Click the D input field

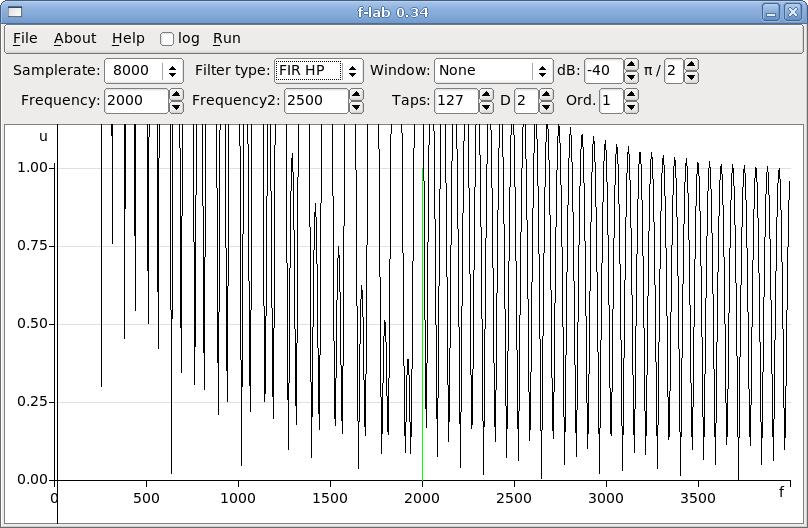pyautogui.click(x=527, y=100)
